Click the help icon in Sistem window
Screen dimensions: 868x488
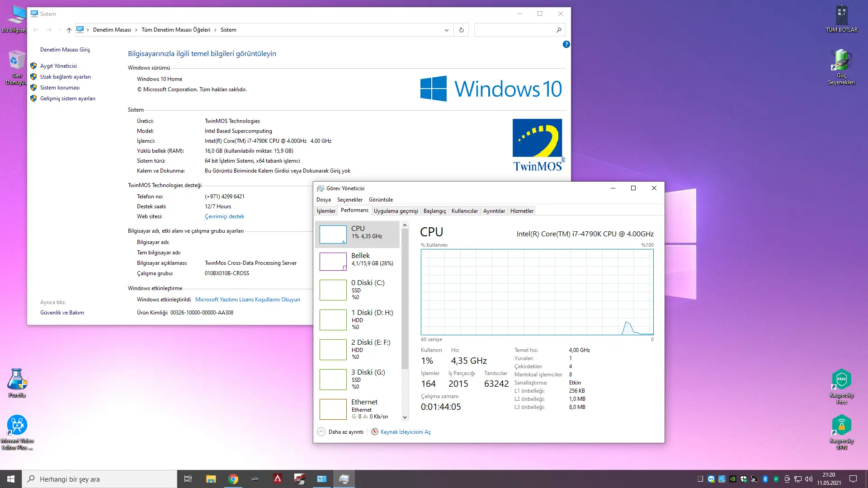pos(566,44)
